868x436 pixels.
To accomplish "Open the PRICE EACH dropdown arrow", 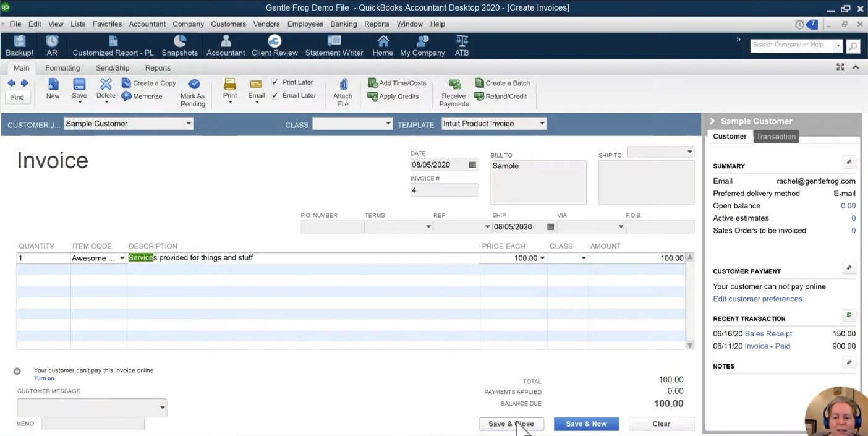I will 542,258.
